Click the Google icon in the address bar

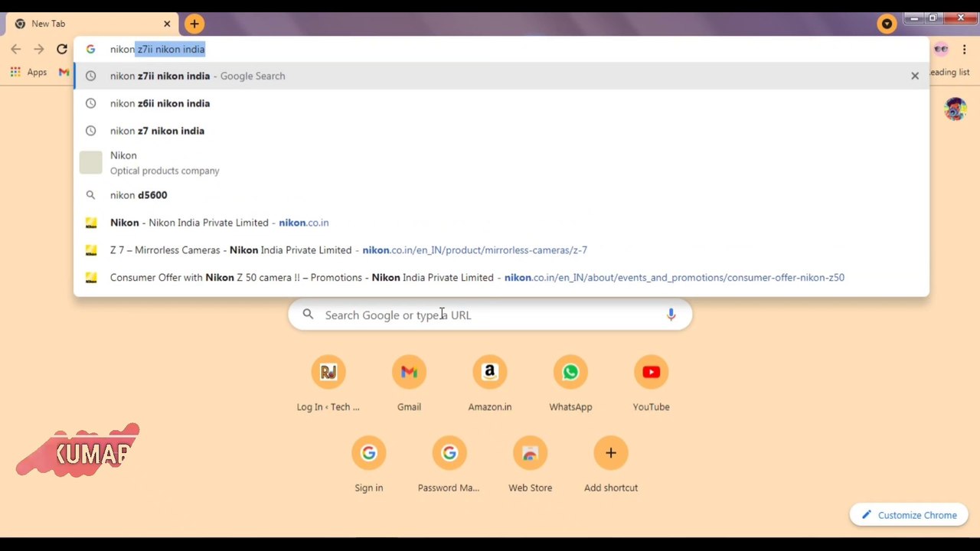tap(90, 49)
